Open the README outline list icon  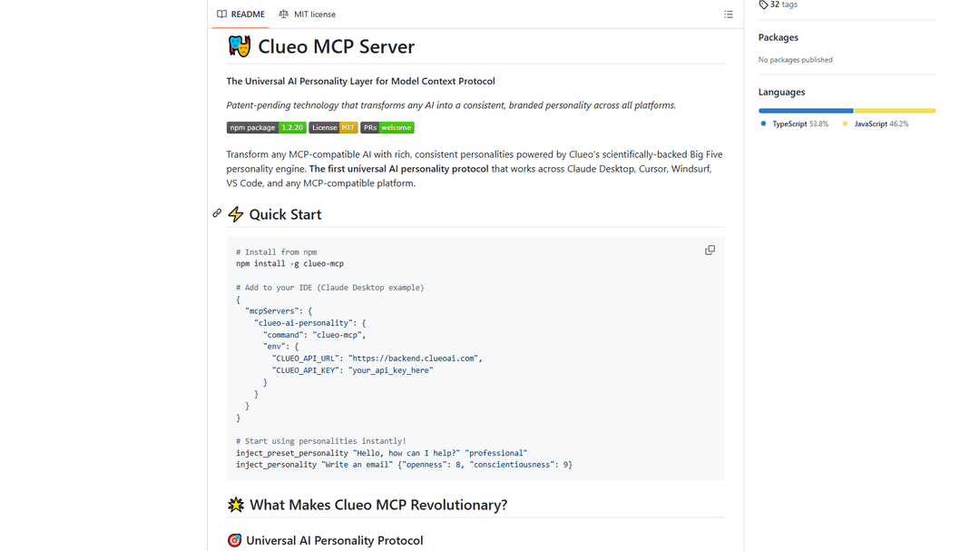728,15
